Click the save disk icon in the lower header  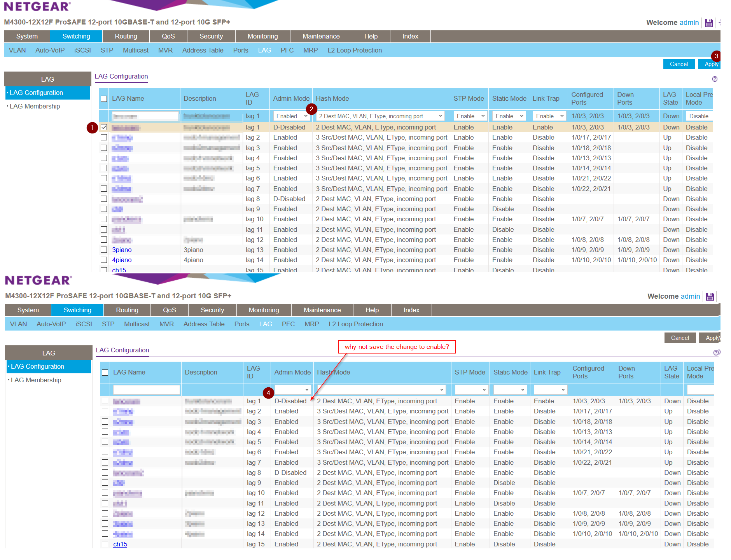pyautogui.click(x=710, y=296)
